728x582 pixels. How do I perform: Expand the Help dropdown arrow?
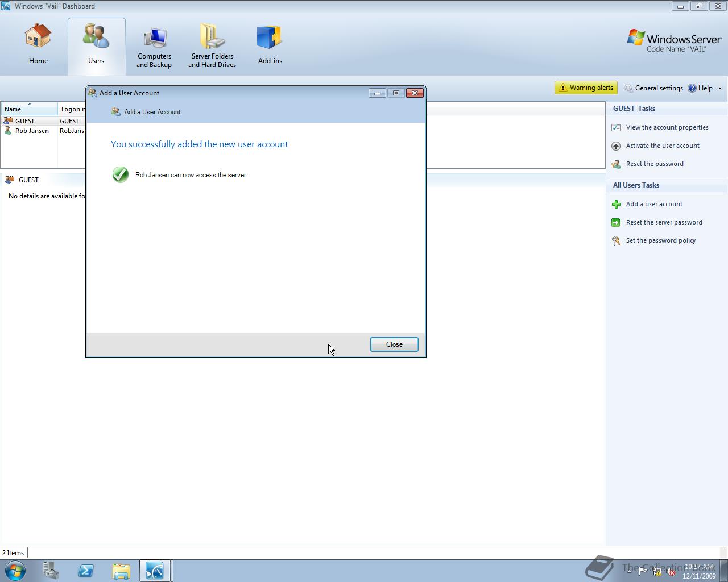pos(719,89)
